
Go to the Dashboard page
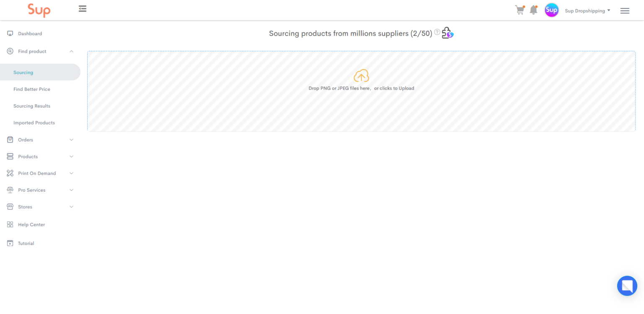pyautogui.click(x=30, y=33)
